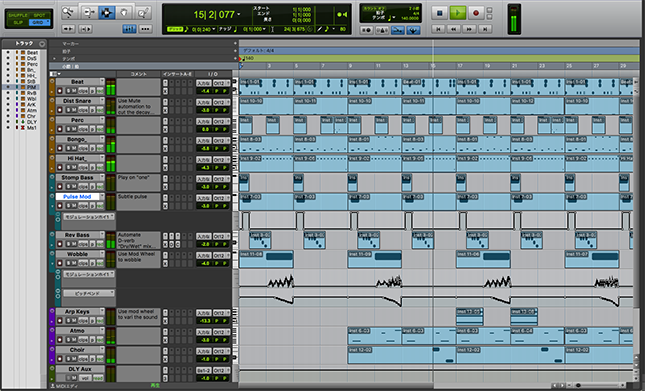The height and width of the screenshot is (391, 645).
Task: Mute the Wobble track
Action: click(x=74, y=263)
